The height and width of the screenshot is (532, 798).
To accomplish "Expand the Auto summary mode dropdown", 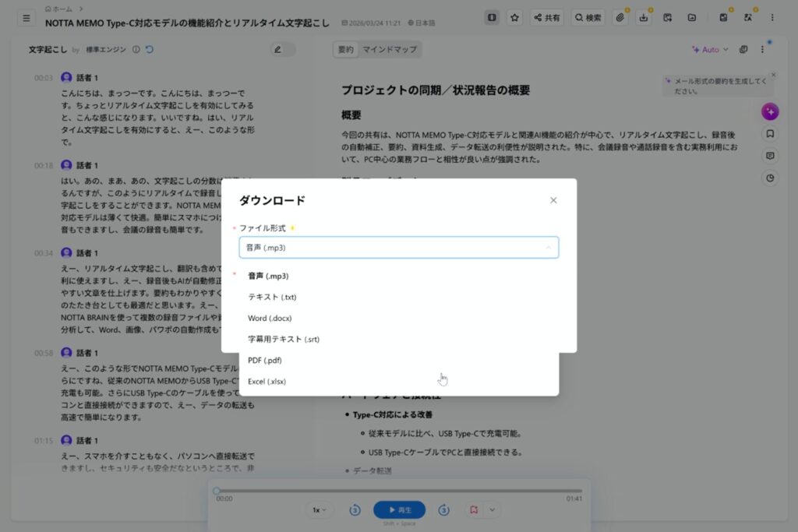I will (x=710, y=50).
